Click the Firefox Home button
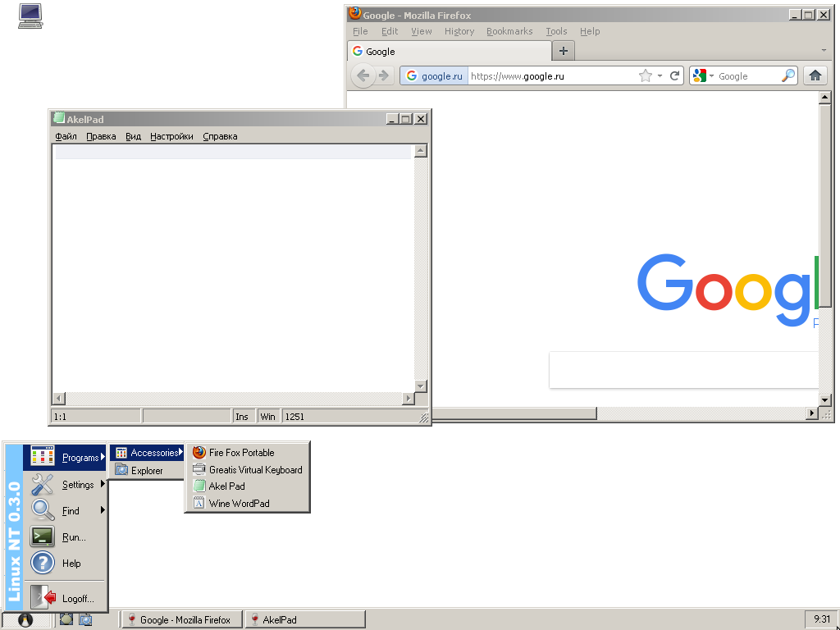 [815, 75]
